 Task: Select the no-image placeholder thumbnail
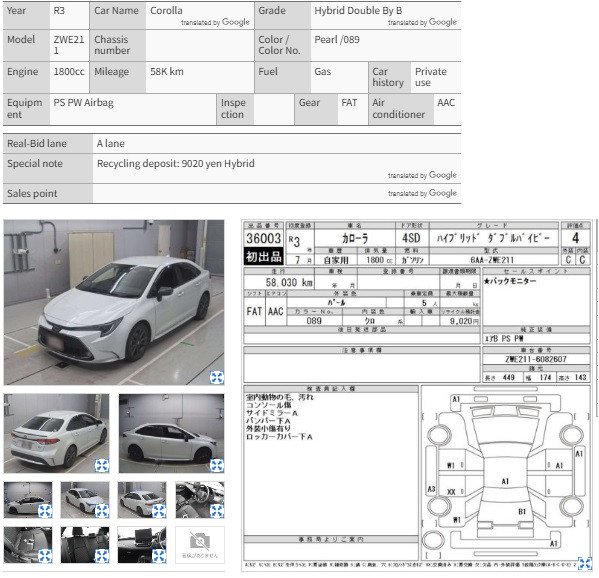click(x=200, y=545)
